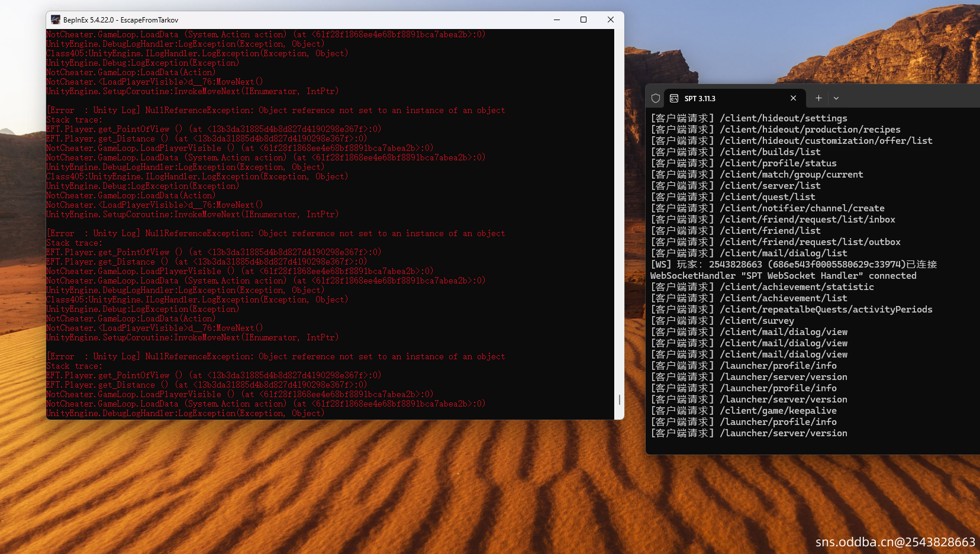Minimize the BepInEx console window
The image size is (980, 554).
tap(557, 20)
